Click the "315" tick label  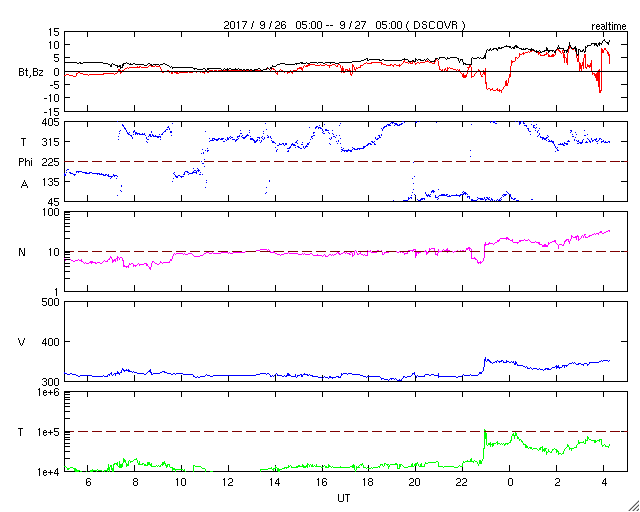click(51, 142)
